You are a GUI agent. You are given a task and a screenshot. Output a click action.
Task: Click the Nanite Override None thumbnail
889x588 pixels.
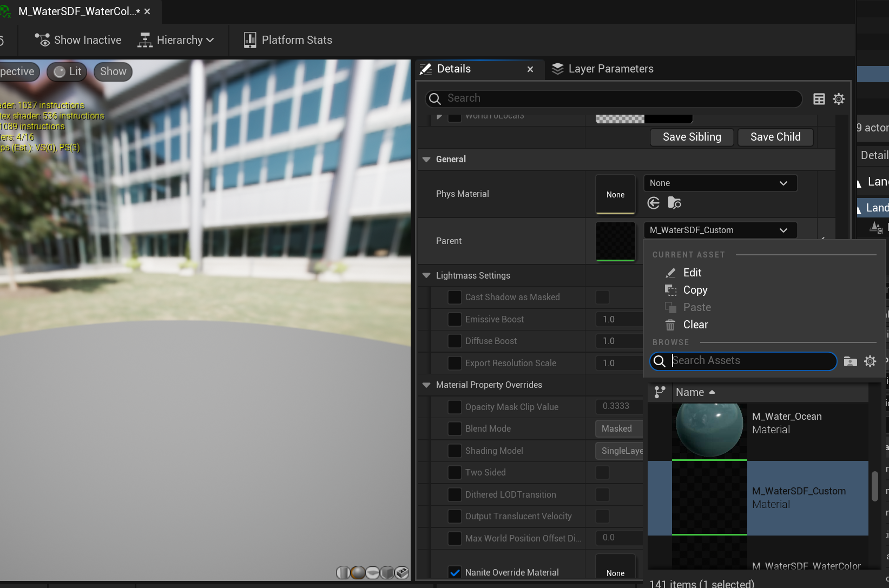point(616,567)
